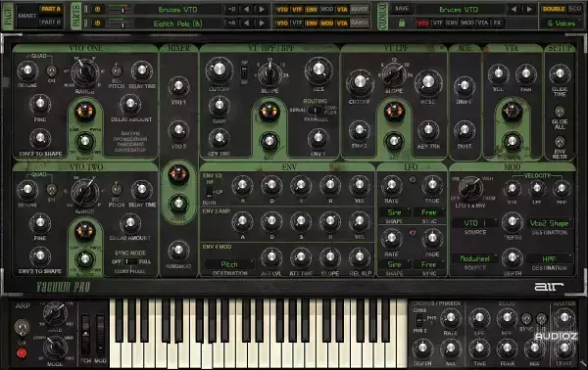The width and height of the screenshot is (588, 370).
Task: Select the global FX tab
Action: tap(497, 23)
